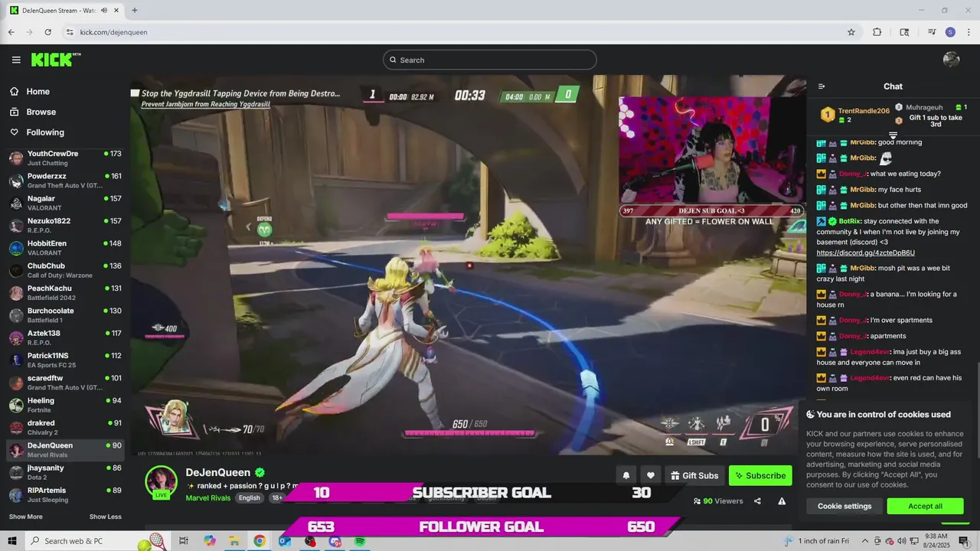This screenshot has height=551, width=980.
Task: Click the KICK logo
Action: (56, 60)
